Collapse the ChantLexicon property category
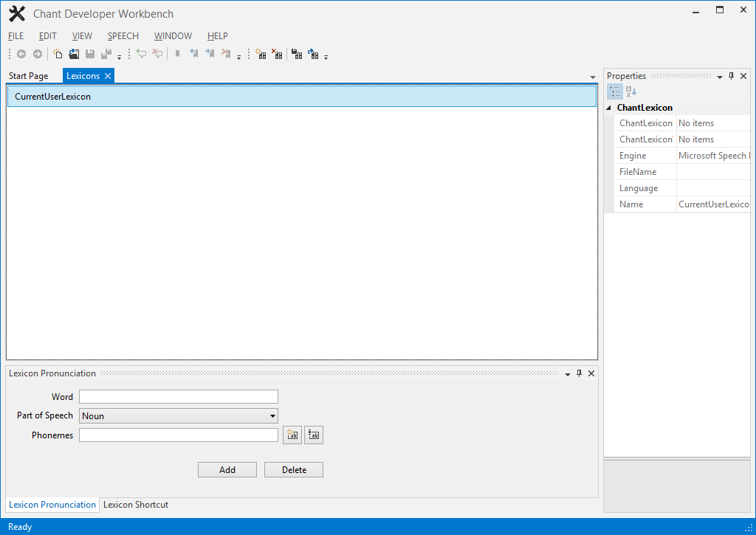The width and height of the screenshot is (756, 535). [609, 108]
